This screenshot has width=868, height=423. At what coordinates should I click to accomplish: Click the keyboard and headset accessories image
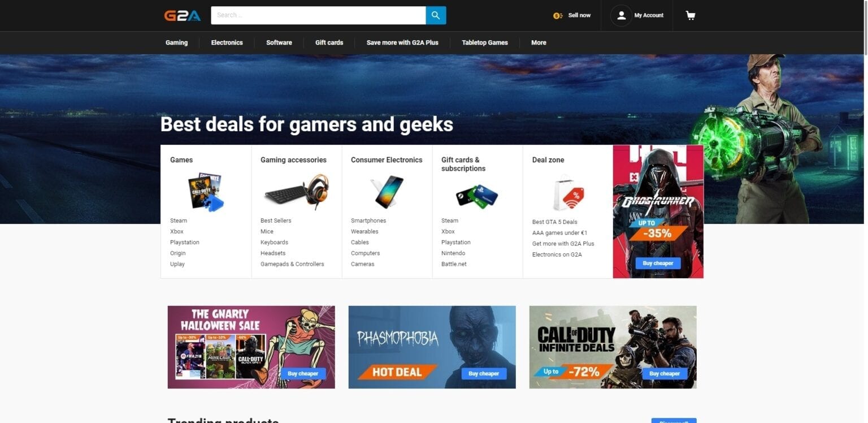(x=296, y=192)
